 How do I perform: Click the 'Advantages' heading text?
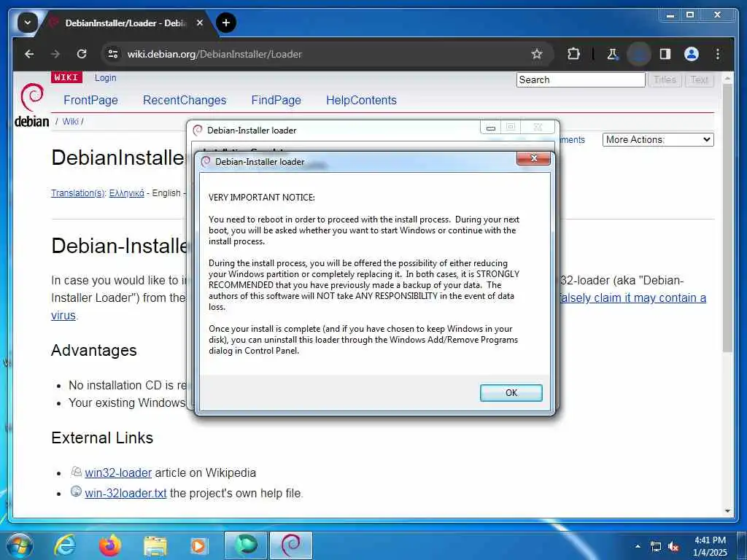click(x=94, y=351)
